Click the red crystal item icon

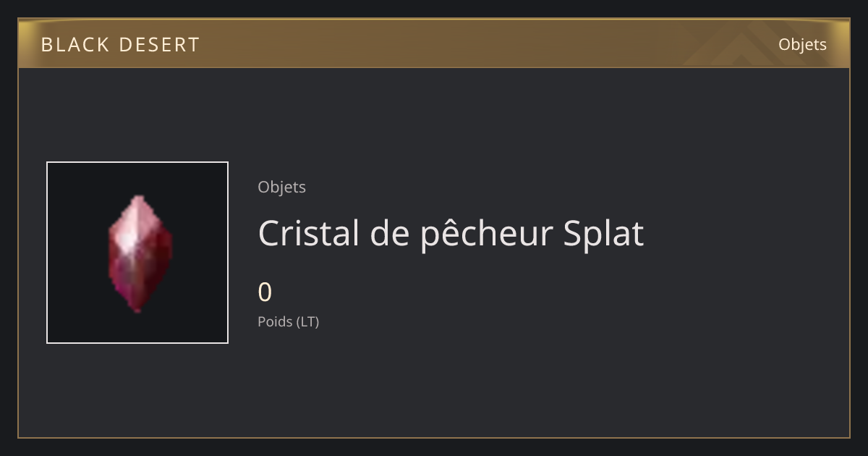pos(140,253)
